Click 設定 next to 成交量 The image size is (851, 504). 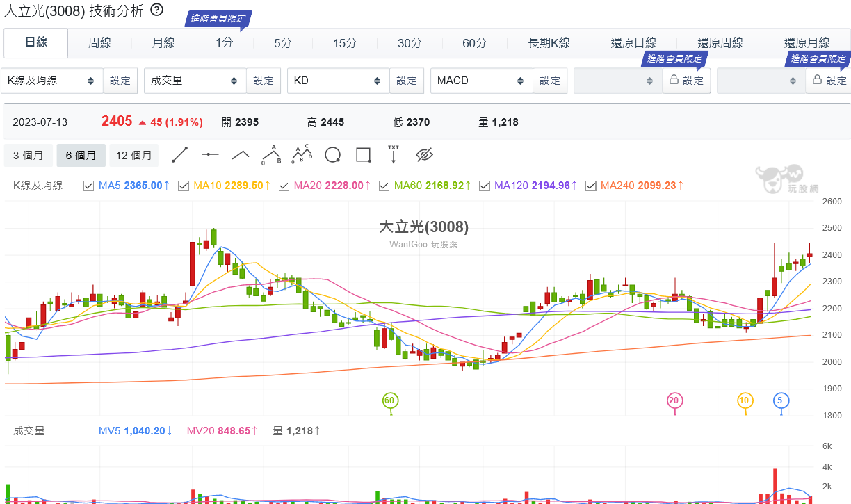[264, 81]
